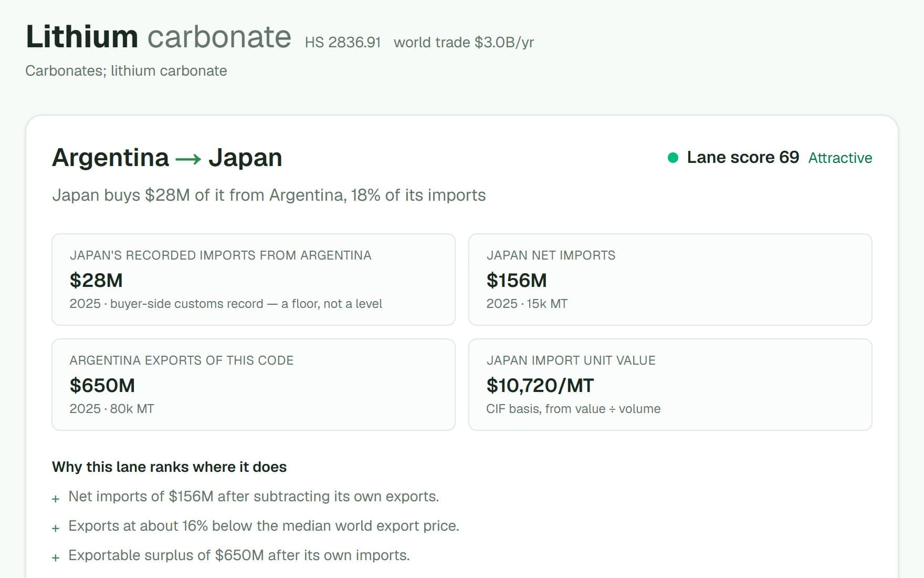This screenshot has width=924, height=578.
Task: Select the 'Lithium carbonate' page title
Action: tap(158, 37)
